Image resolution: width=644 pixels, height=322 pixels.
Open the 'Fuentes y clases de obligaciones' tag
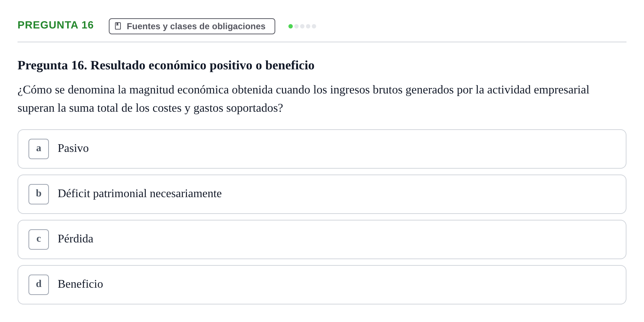pos(192,26)
